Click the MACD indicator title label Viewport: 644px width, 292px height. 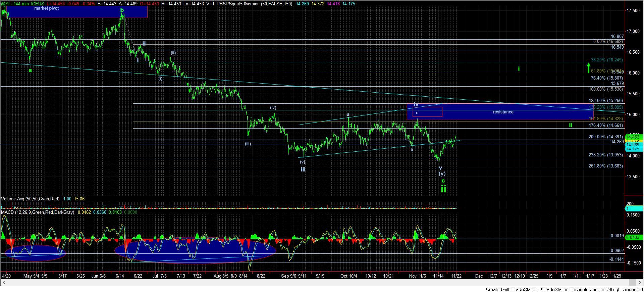(x=38, y=212)
